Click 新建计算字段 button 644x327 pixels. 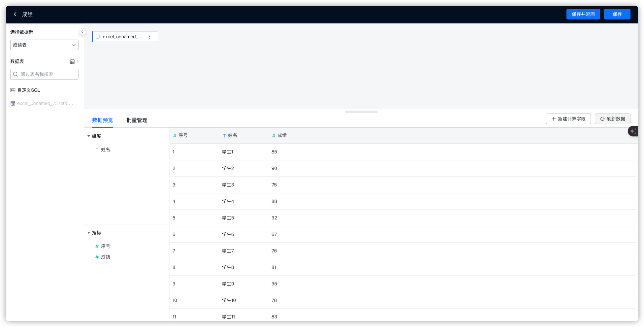[568, 119]
